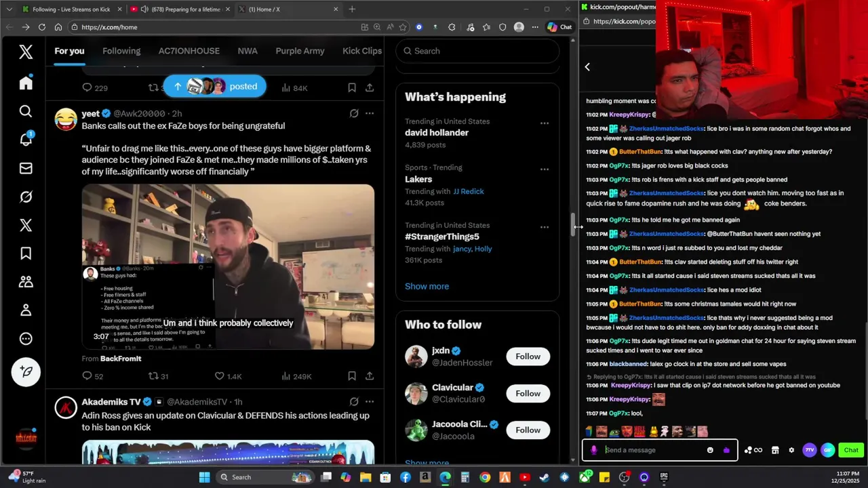The height and width of the screenshot is (488, 868).
Task: Switch to NWA timeline tab
Action: pyautogui.click(x=248, y=51)
